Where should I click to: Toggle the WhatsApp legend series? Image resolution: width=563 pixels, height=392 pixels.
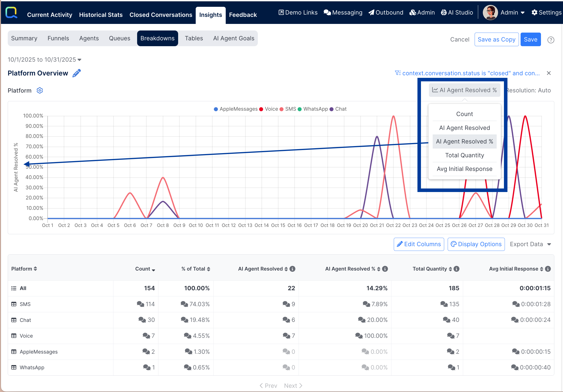click(315, 109)
